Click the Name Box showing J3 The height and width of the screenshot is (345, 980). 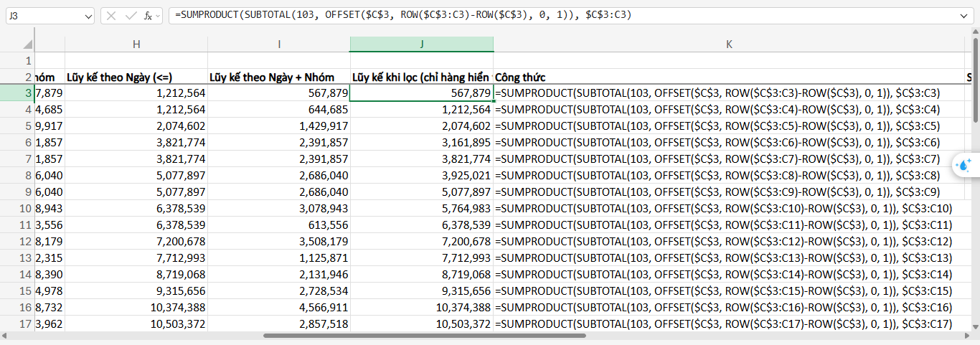pos(43,15)
